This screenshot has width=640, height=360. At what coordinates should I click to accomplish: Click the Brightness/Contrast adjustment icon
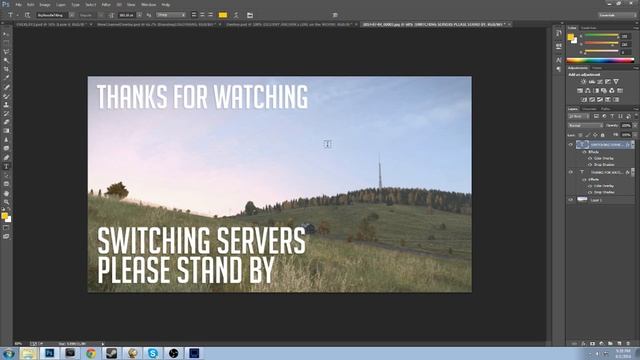(583, 82)
